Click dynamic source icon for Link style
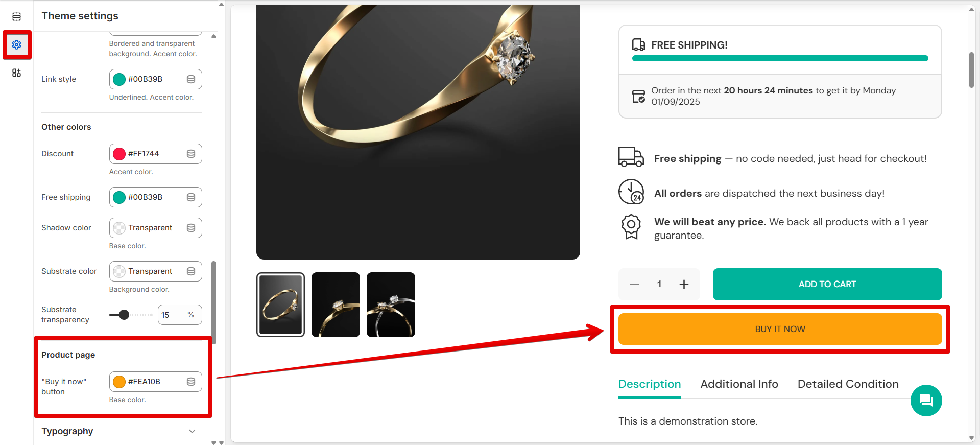The image size is (980, 445). [191, 79]
